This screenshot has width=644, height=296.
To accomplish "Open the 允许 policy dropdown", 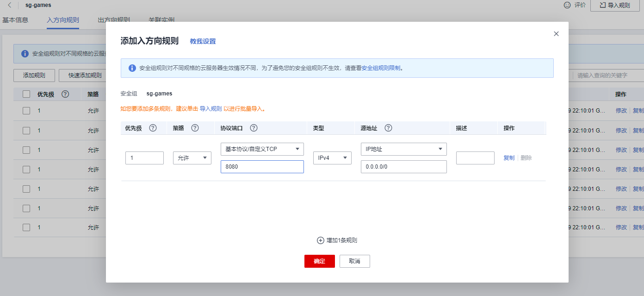I will (192, 158).
